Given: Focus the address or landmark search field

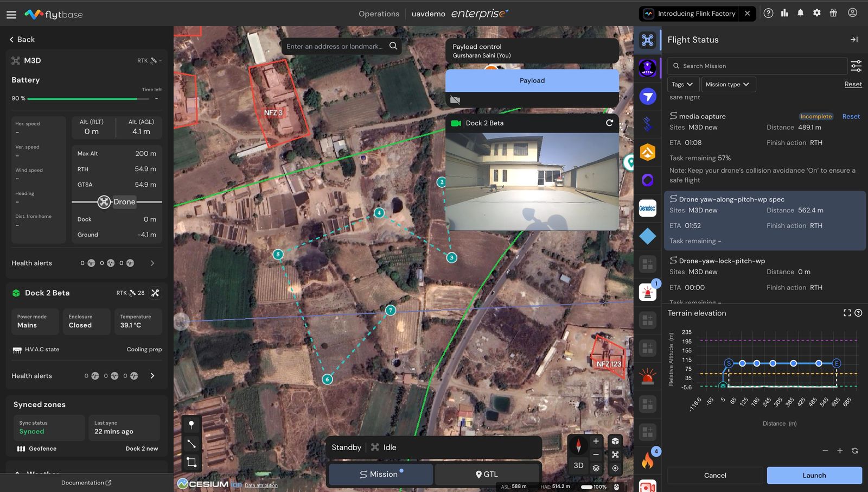Looking at the screenshot, I should pyautogui.click(x=335, y=46).
